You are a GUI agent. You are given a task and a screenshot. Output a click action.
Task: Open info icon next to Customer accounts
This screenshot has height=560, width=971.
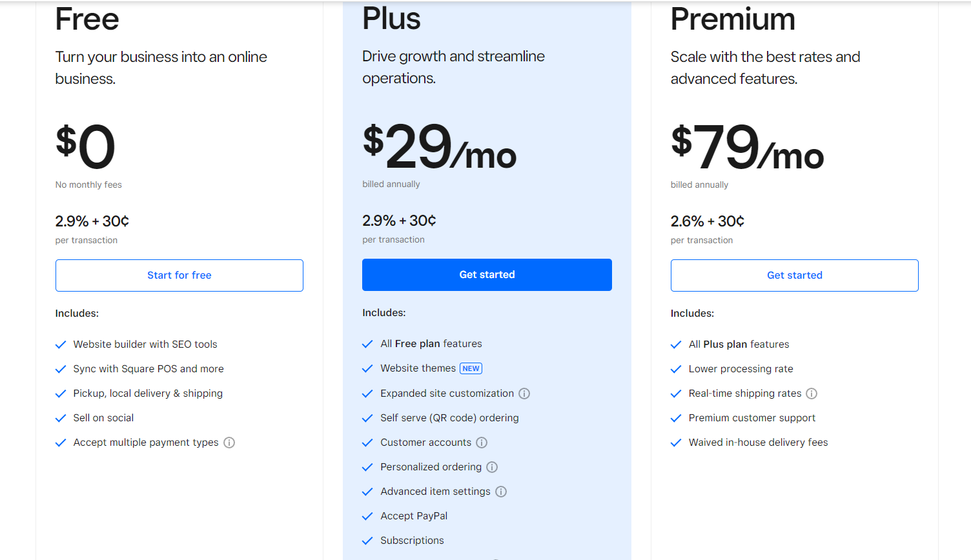click(x=482, y=443)
